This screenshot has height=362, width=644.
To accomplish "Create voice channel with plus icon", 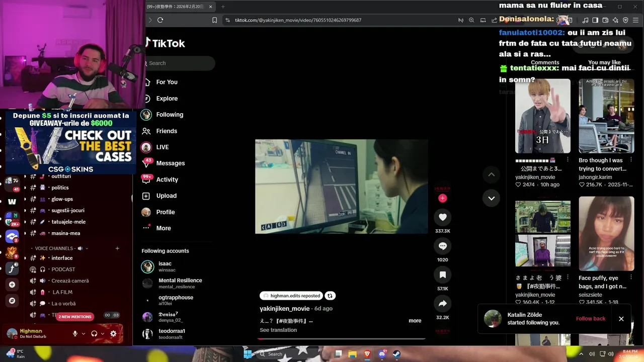I will [x=117, y=248].
